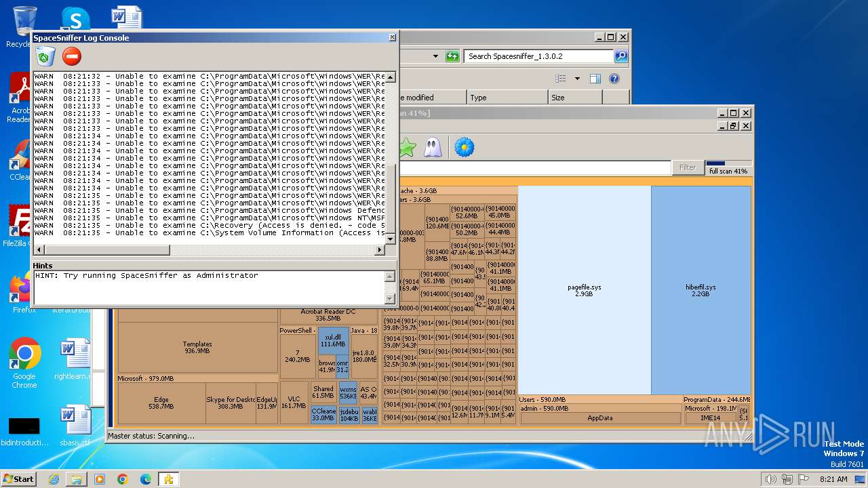
Task: Open the Explorer address history dropdown arrow
Action: tap(435, 57)
